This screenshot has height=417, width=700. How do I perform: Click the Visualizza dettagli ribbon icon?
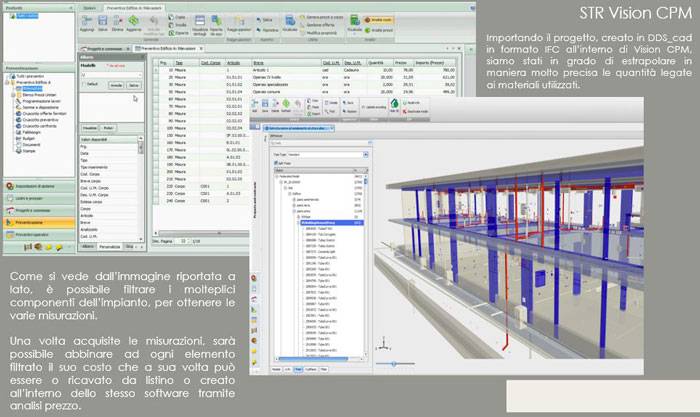point(200,21)
